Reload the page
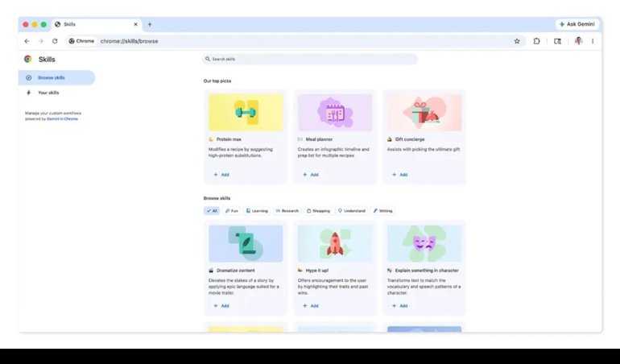This screenshot has width=620, height=364. tap(55, 41)
